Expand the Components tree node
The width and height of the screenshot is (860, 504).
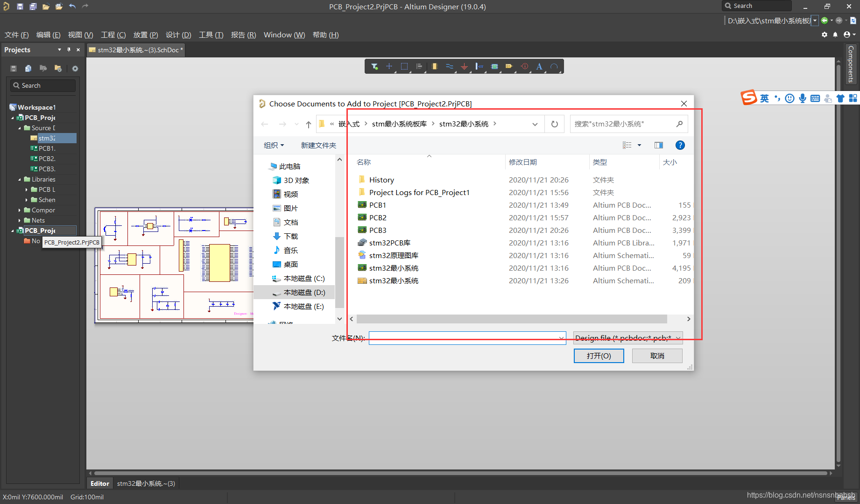pos(20,210)
